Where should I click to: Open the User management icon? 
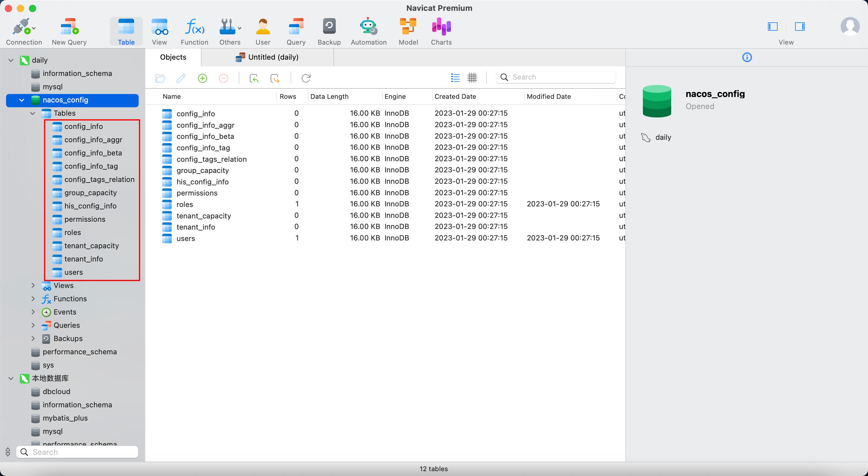coord(263,31)
